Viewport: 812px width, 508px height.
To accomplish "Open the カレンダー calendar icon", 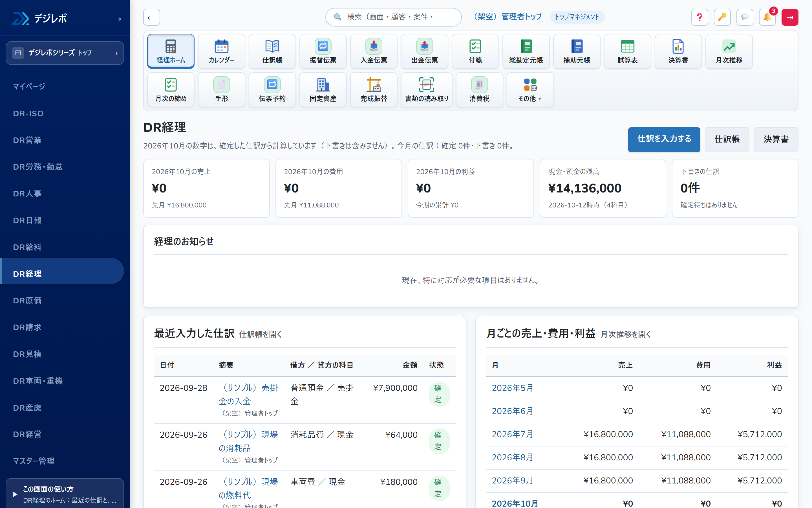I will point(221,51).
